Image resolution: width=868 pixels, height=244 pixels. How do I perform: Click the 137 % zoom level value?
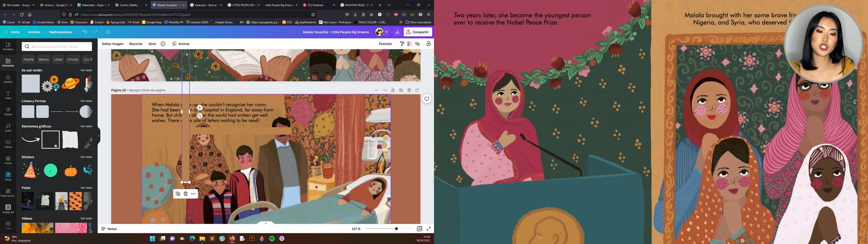(x=356, y=229)
